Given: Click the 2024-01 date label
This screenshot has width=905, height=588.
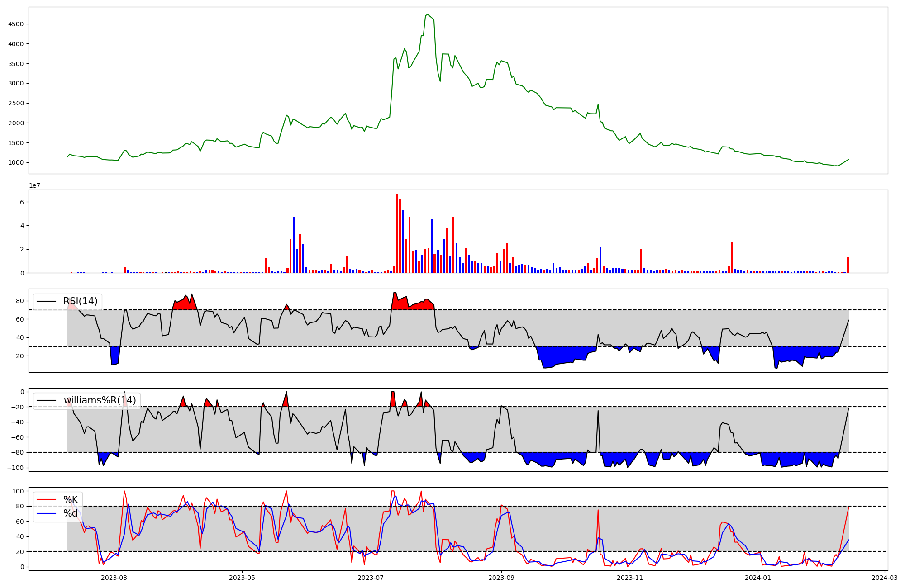Looking at the screenshot, I should pyautogui.click(x=758, y=578).
